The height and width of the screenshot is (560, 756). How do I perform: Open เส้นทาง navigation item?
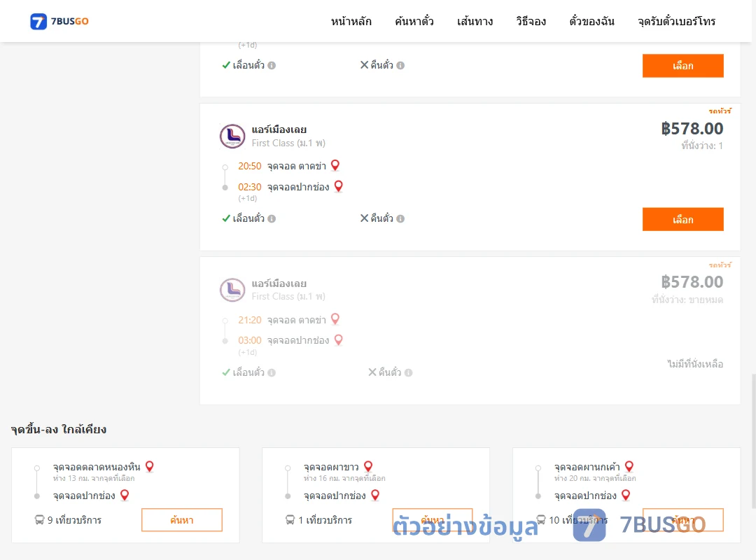pyautogui.click(x=475, y=21)
